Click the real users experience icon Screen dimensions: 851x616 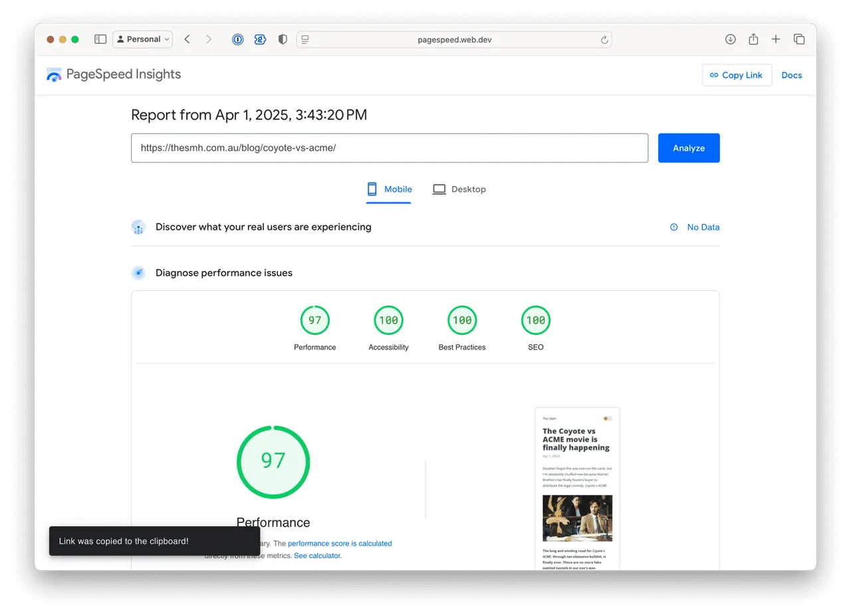coord(138,227)
